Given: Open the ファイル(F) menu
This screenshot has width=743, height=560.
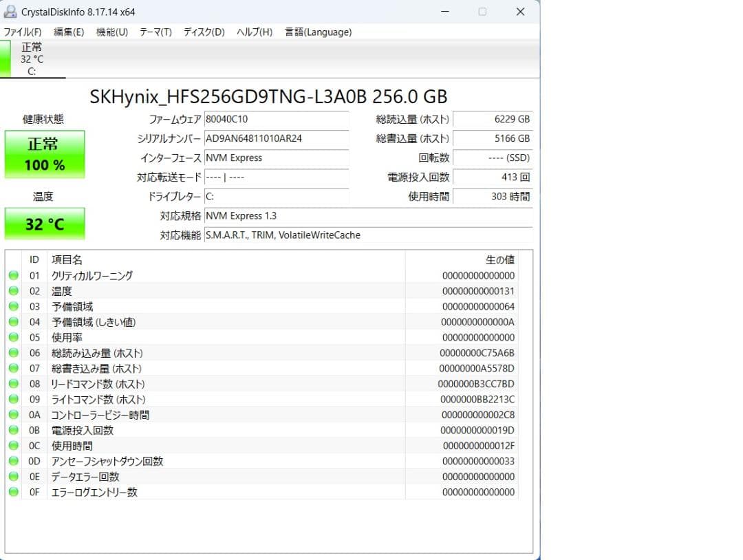Looking at the screenshot, I should pos(21,32).
